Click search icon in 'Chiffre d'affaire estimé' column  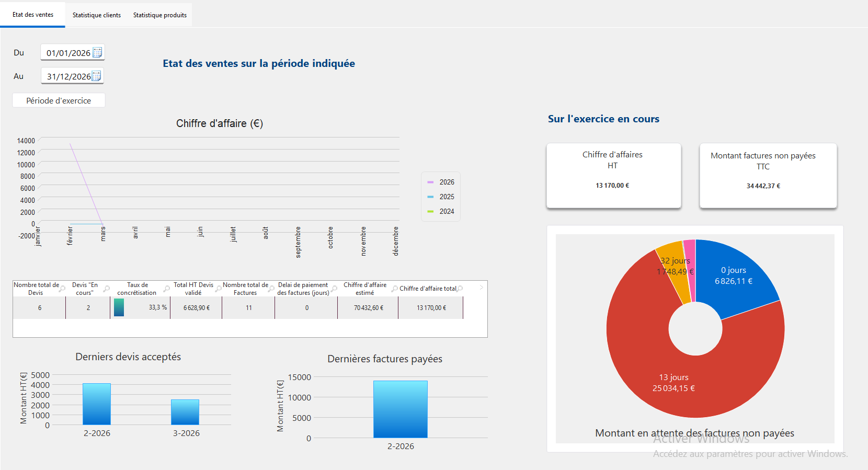[395, 289]
